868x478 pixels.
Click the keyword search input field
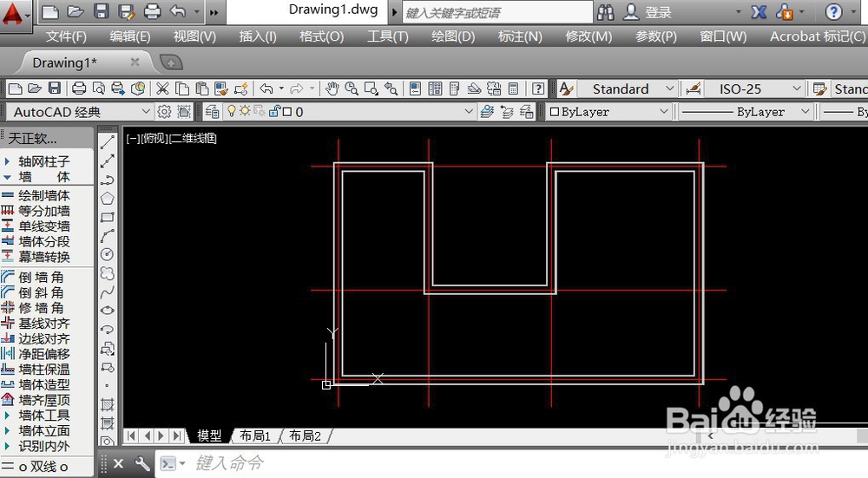(x=496, y=12)
